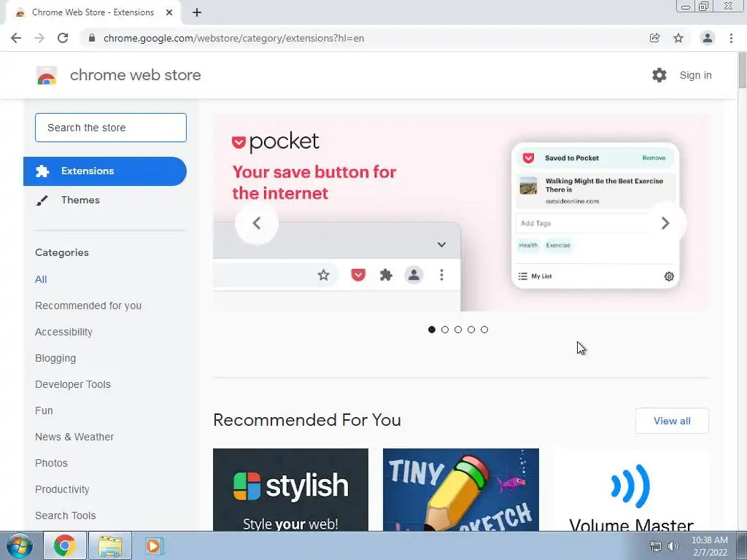
Task: Select the fifth carousel dot
Action: [484, 330]
